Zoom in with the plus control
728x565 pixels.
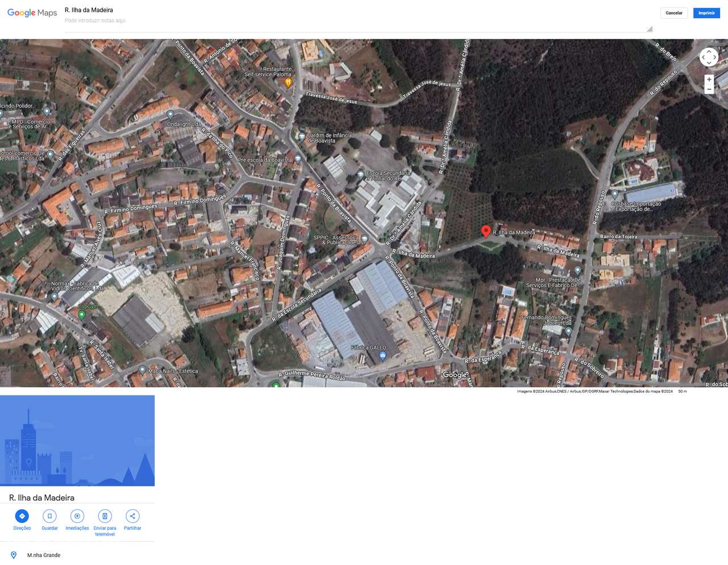tap(709, 79)
